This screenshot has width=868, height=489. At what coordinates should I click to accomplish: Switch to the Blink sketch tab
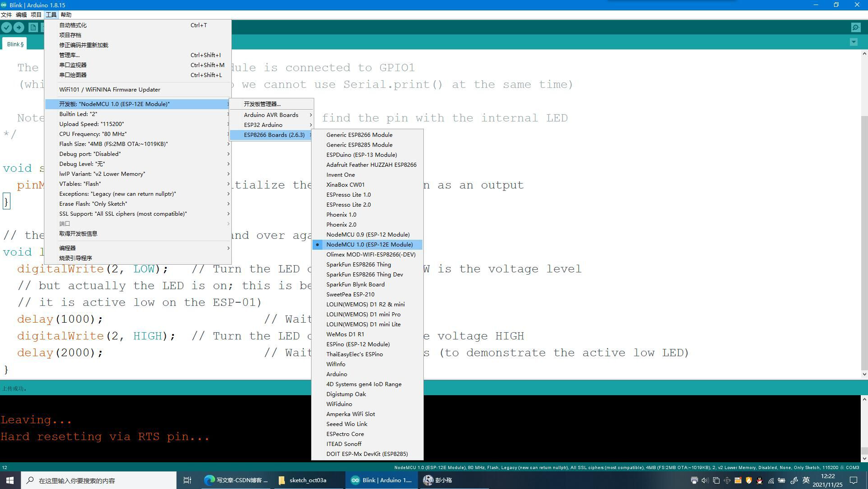click(15, 44)
